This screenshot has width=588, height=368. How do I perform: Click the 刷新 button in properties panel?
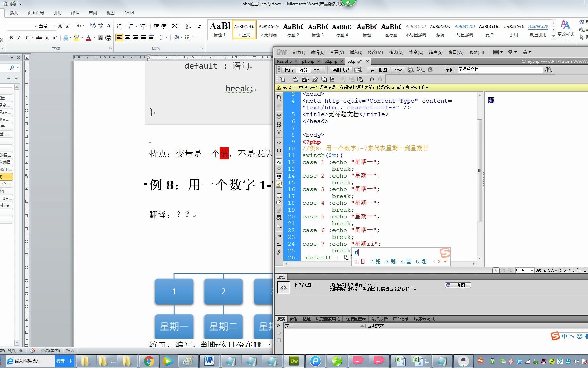pos(458,285)
